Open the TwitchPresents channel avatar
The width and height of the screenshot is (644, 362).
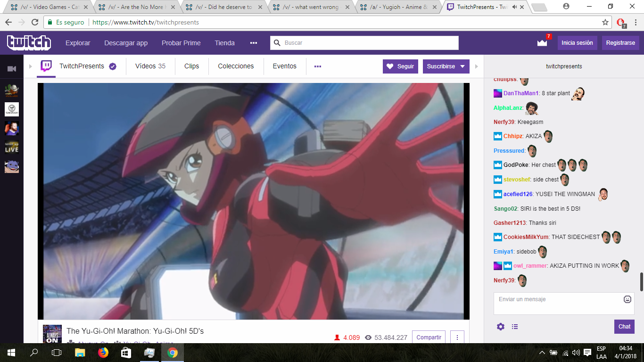click(x=47, y=66)
